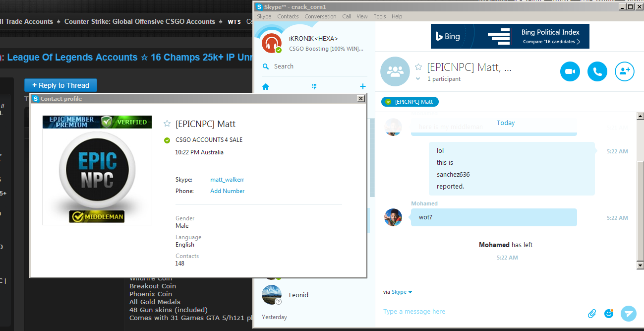Click the chat scrollbar up arrow
This screenshot has height=331, width=644.
point(640,116)
